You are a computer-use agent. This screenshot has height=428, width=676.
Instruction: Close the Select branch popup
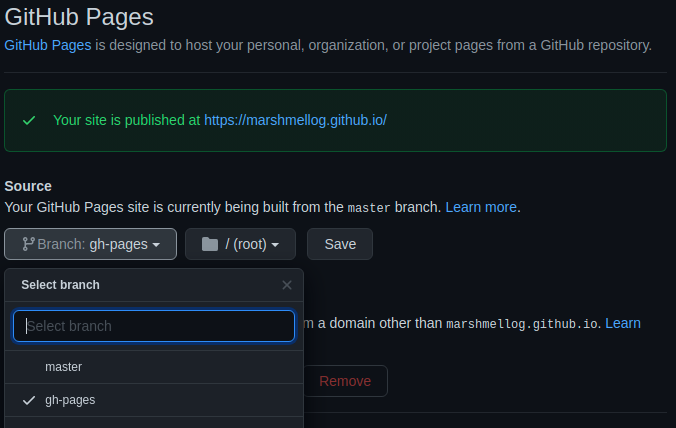(287, 285)
